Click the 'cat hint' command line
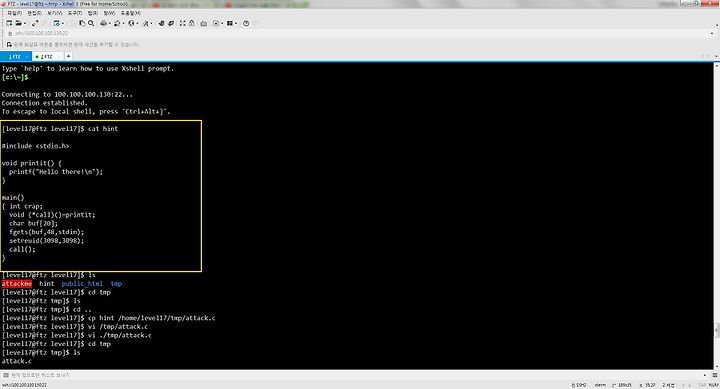Screen dimensions: 720x389 pos(60,129)
